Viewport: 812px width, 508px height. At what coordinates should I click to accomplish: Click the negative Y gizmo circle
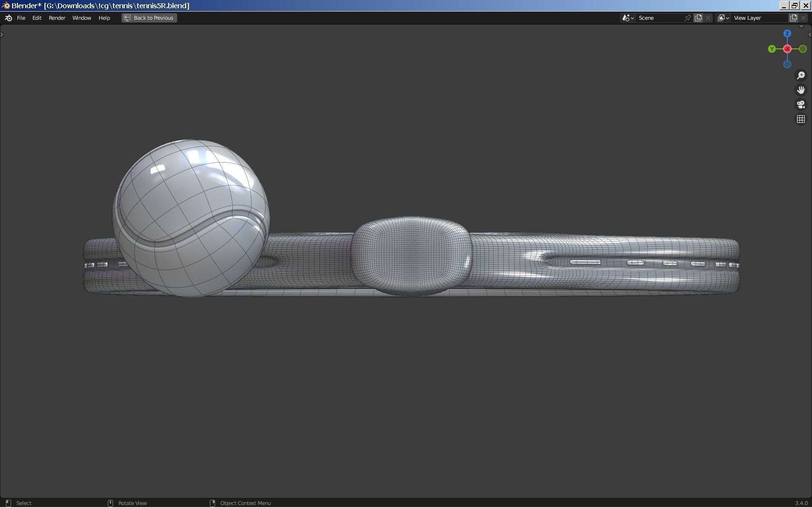pos(803,49)
